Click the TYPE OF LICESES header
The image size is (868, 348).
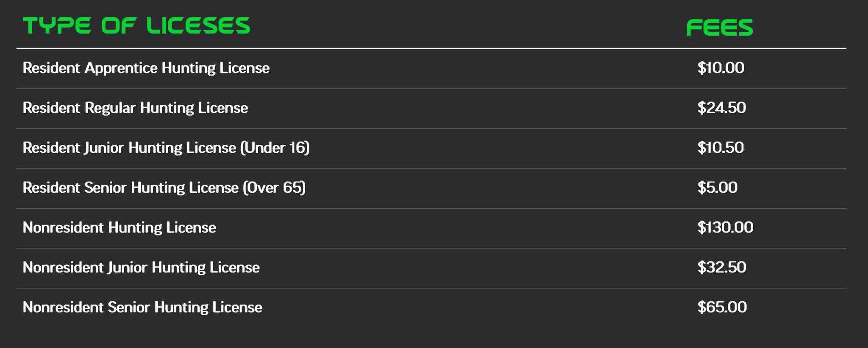coord(136,26)
